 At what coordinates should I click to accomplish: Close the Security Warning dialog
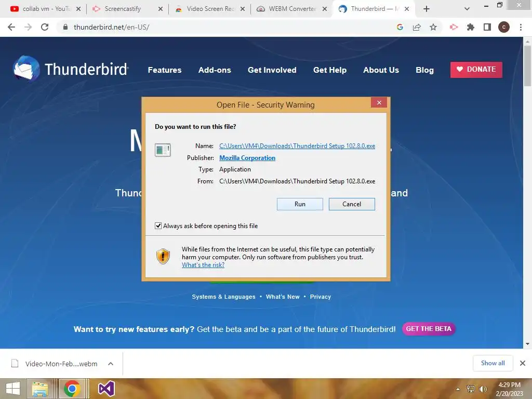379,102
